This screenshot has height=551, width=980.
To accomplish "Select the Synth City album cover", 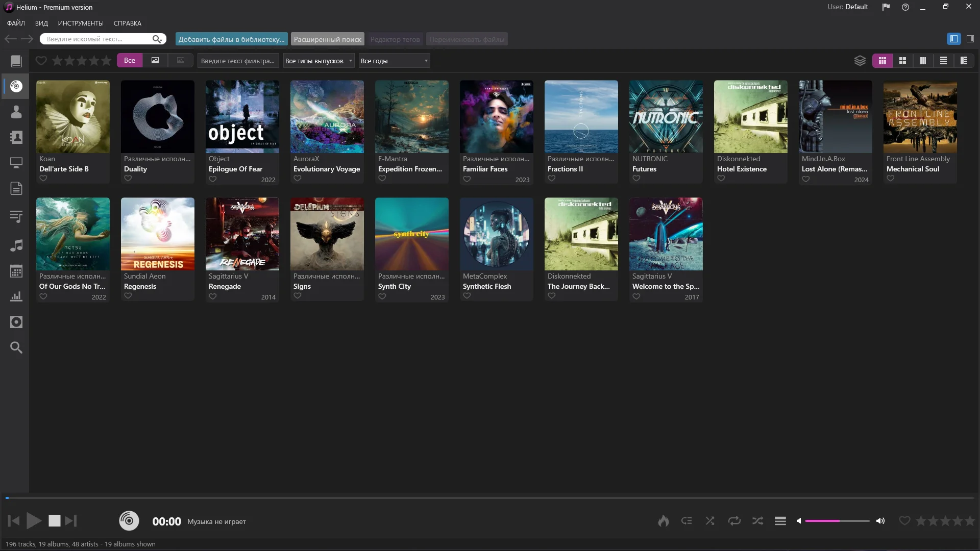I will 411,234.
